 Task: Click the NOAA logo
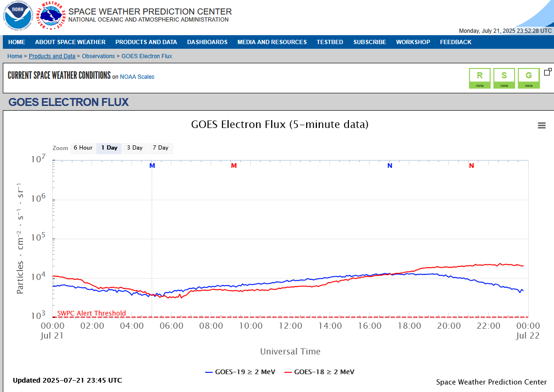coord(18,15)
